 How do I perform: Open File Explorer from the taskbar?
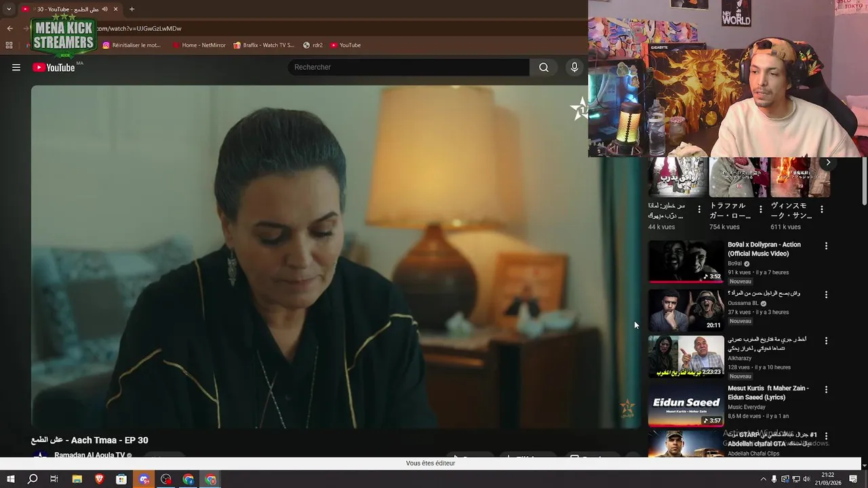tap(77, 479)
